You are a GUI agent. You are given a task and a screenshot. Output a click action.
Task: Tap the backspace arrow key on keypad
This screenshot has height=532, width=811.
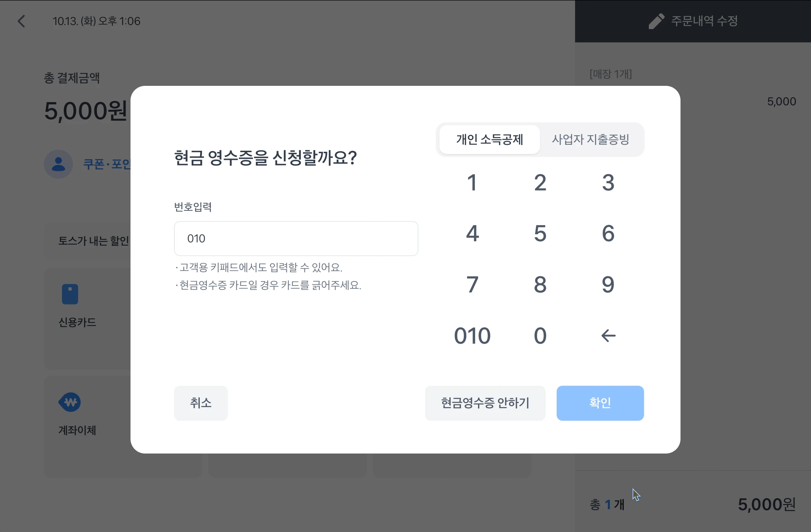(608, 336)
